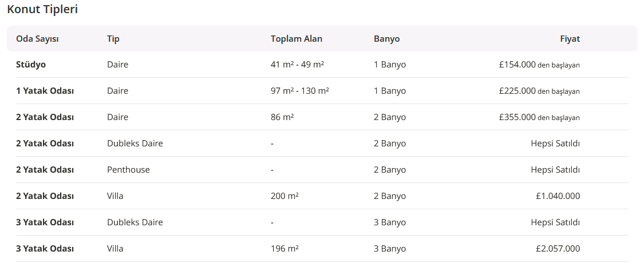The height and width of the screenshot is (271, 644).
Task: Select the 97 m² - 130 m² area cell
Action: click(x=299, y=91)
